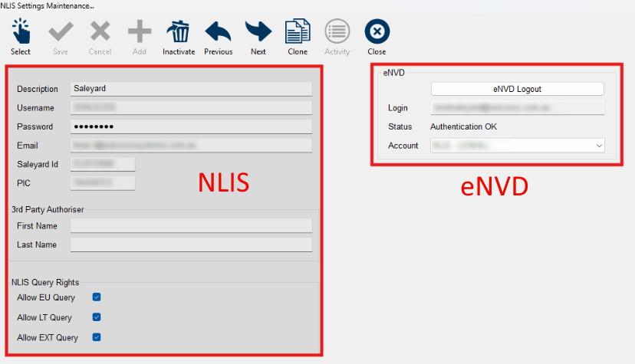This screenshot has height=364, width=635.
Task: Click the Add plus icon
Action: coord(139,32)
